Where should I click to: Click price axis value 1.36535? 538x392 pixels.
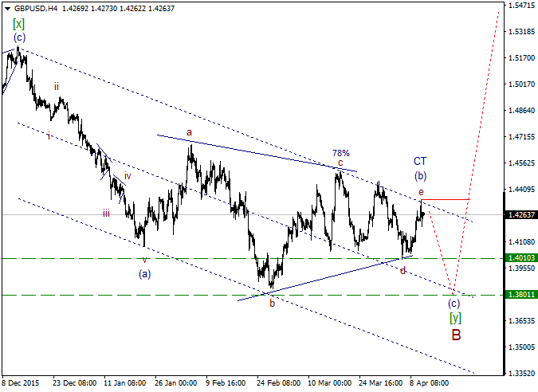coord(521,320)
